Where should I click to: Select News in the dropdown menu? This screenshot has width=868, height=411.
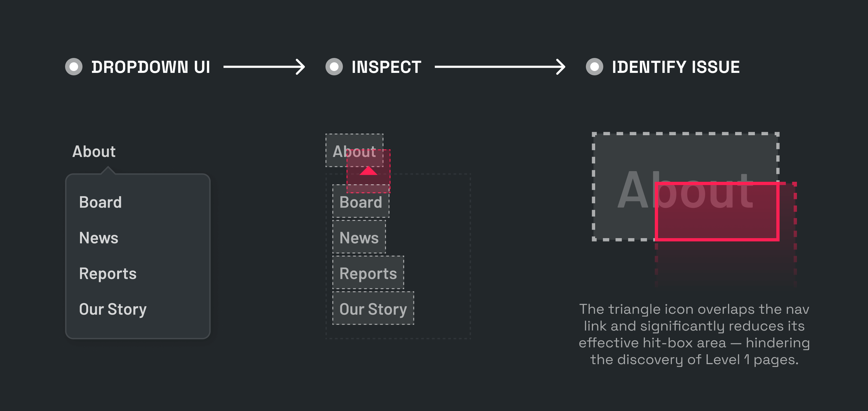coord(99,238)
